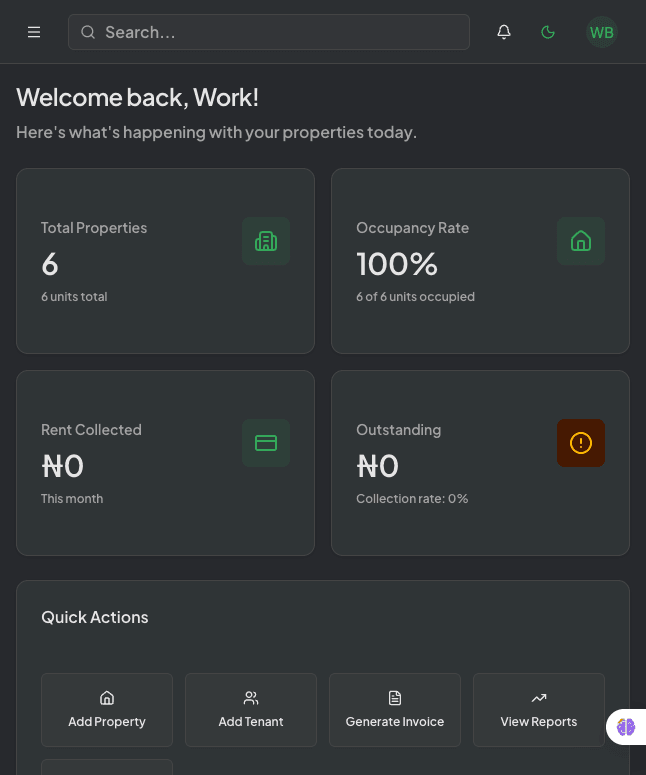Click the Add Tenant button
This screenshot has width=646, height=775.
click(x=251, y=710)
